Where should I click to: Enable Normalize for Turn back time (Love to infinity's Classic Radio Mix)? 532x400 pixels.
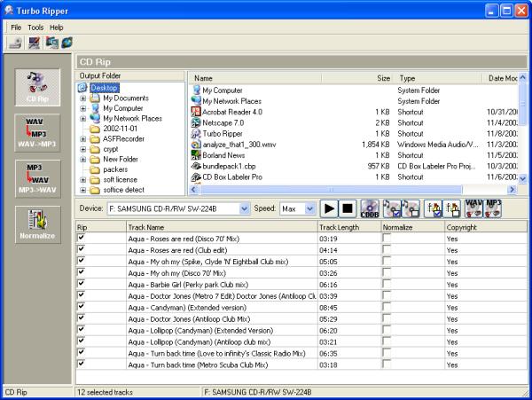386,352
